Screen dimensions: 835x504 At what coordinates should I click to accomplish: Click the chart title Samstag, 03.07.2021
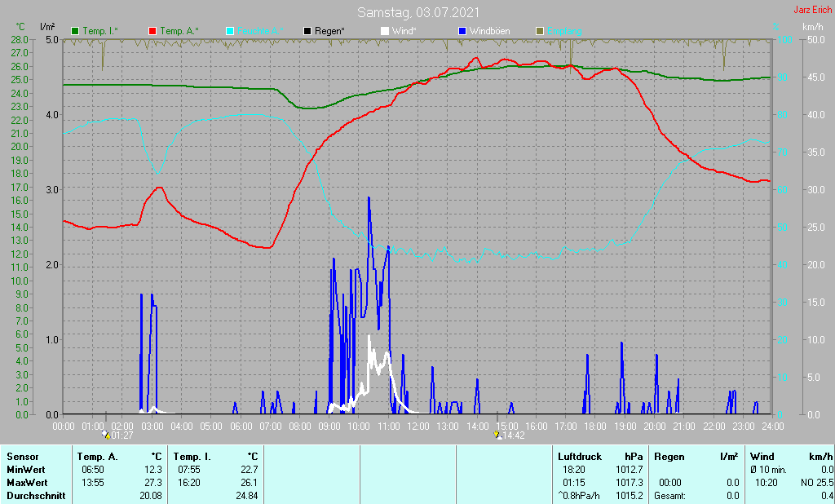click(x=418, y=12)
